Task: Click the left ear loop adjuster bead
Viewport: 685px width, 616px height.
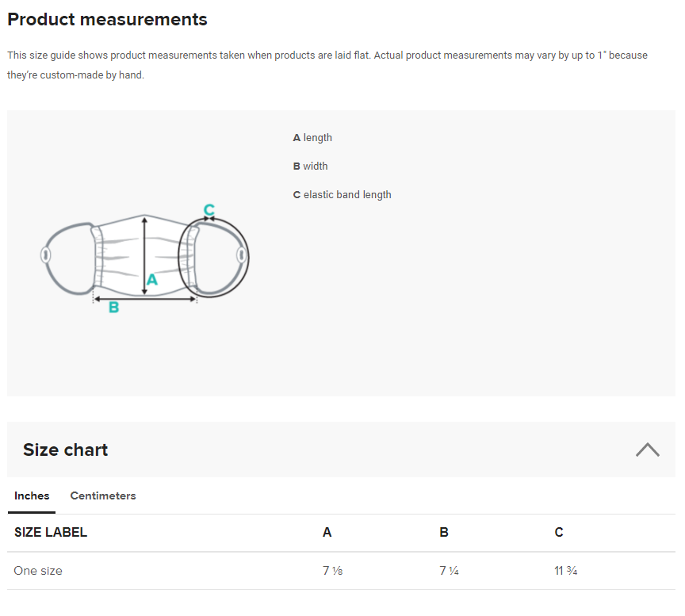Action: (x=45, y=255)
